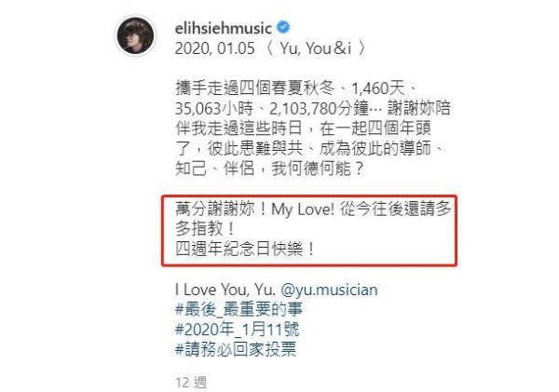The width and height of the screenshot is (559, 392).
Task: Click the text I Love You, Yu.
Action: (x=225, y=290)
